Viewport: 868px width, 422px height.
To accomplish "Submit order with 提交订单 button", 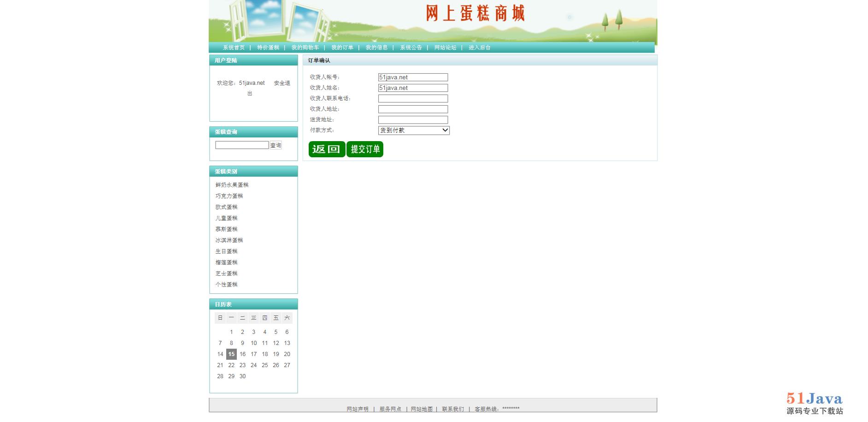I will pyautogui.click(x=365, y=149).
